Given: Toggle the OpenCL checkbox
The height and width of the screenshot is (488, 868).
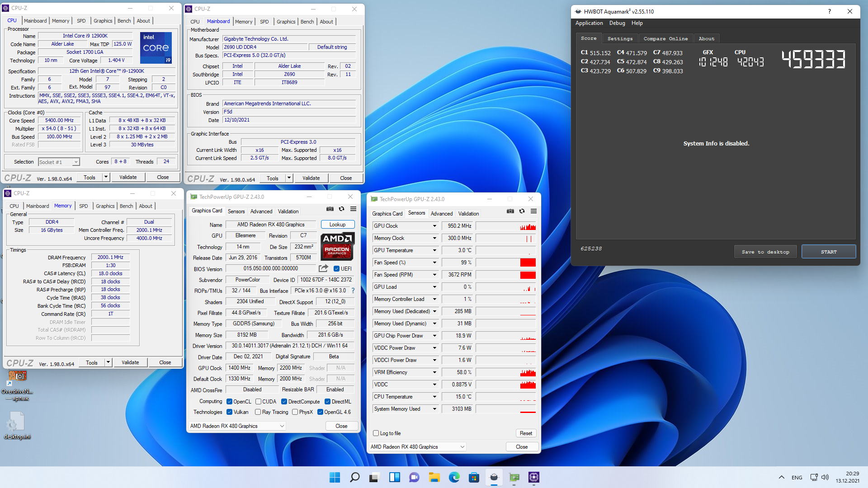Looking at the screenshot, I should tap(229, 401).
